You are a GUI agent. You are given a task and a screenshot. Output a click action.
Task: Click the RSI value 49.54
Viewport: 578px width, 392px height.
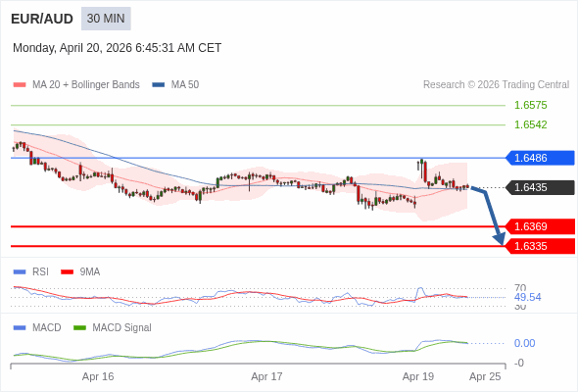pyautogui.click(x=527, y=297)
